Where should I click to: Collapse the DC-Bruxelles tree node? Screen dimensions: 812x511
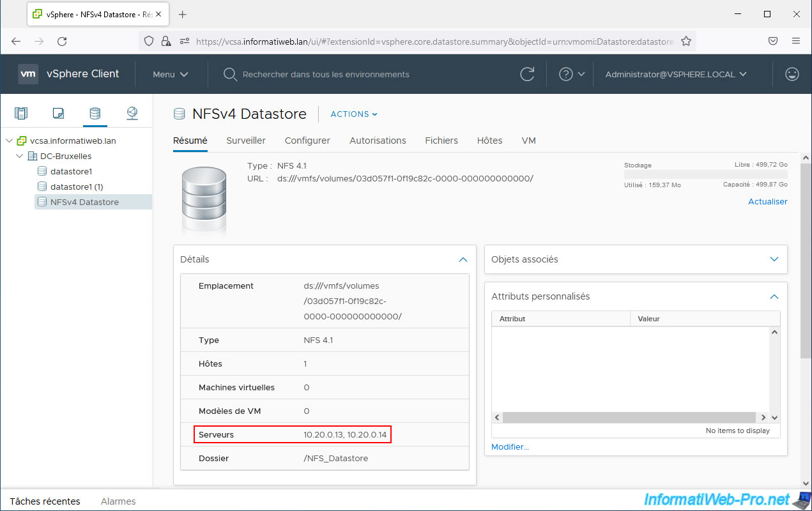19,156
